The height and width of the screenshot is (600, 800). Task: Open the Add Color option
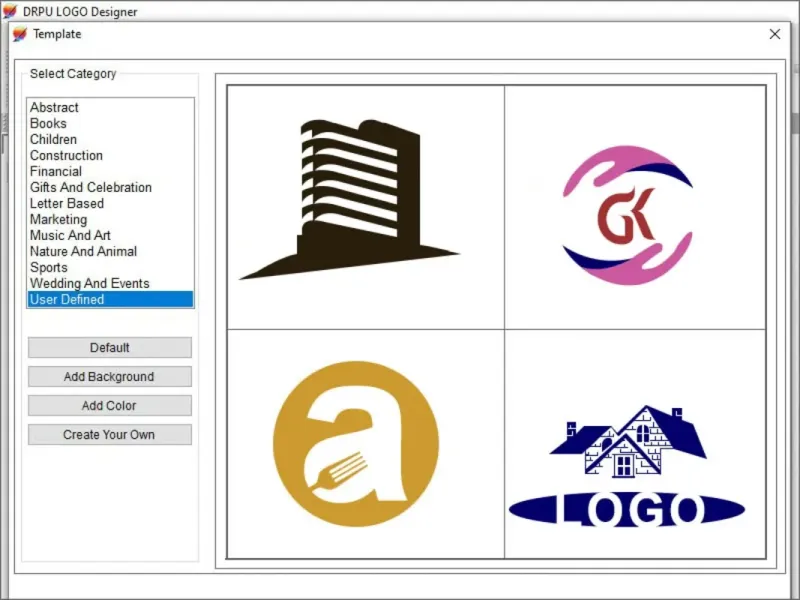click(110, 406)
